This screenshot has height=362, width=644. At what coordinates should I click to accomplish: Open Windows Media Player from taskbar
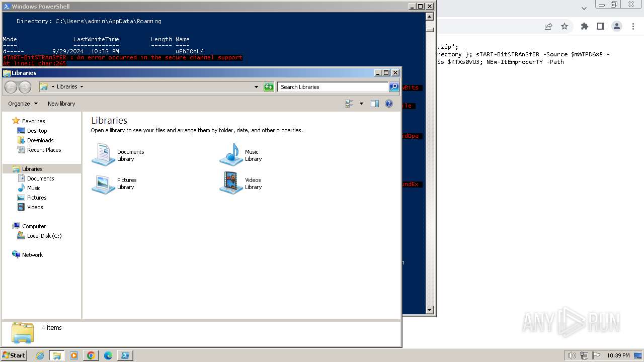tap(74, 355)
